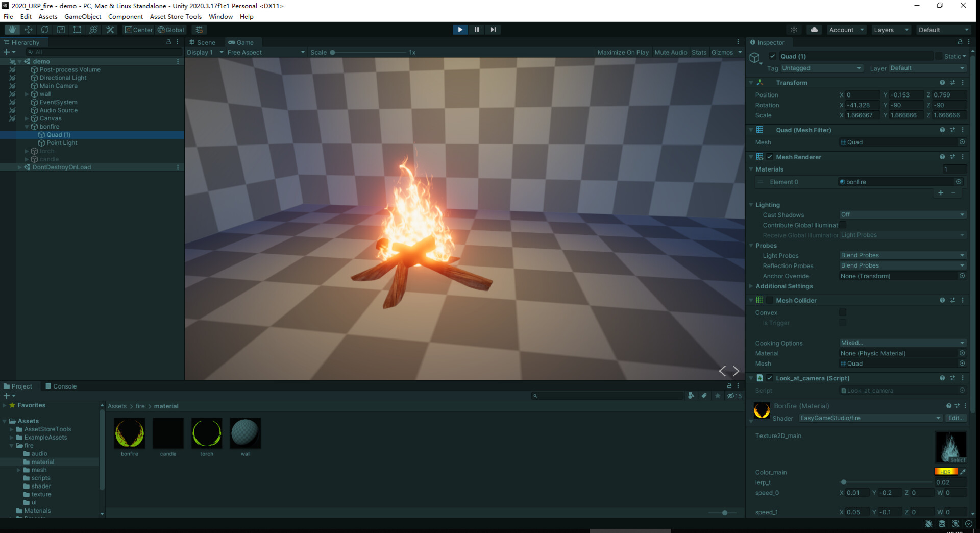The image size is (980, 533).
Task: Click the Maximize On Play button
Action: click(x=623, y=52)
